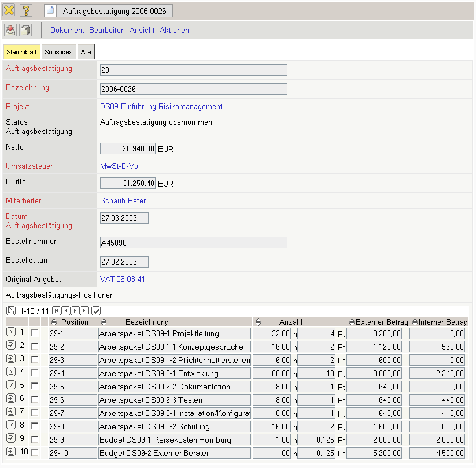Click the select-all checkmark icon above positions

pos(96,311)
